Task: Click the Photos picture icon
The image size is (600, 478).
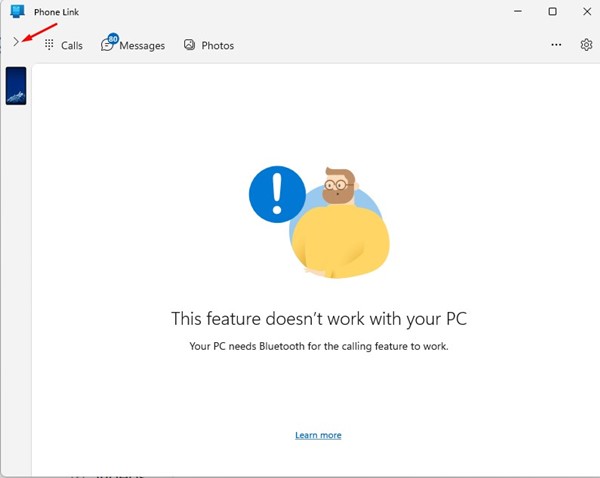Action: pyautogui.click(x=189, y=45)
